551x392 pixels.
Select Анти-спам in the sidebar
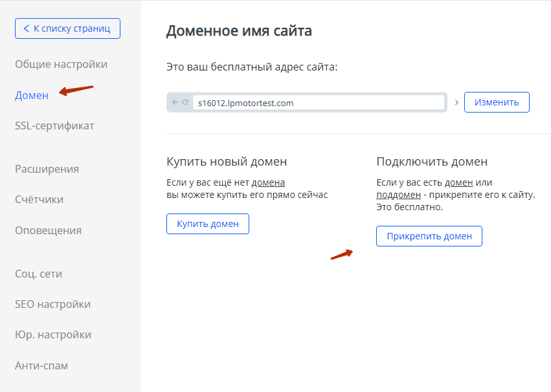coord(41,365)
